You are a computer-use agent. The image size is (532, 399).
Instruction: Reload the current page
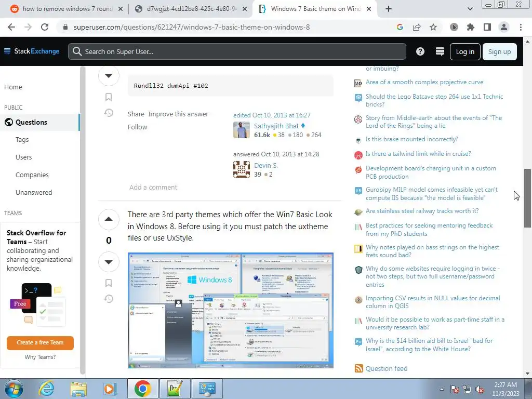tap(45, 27)
